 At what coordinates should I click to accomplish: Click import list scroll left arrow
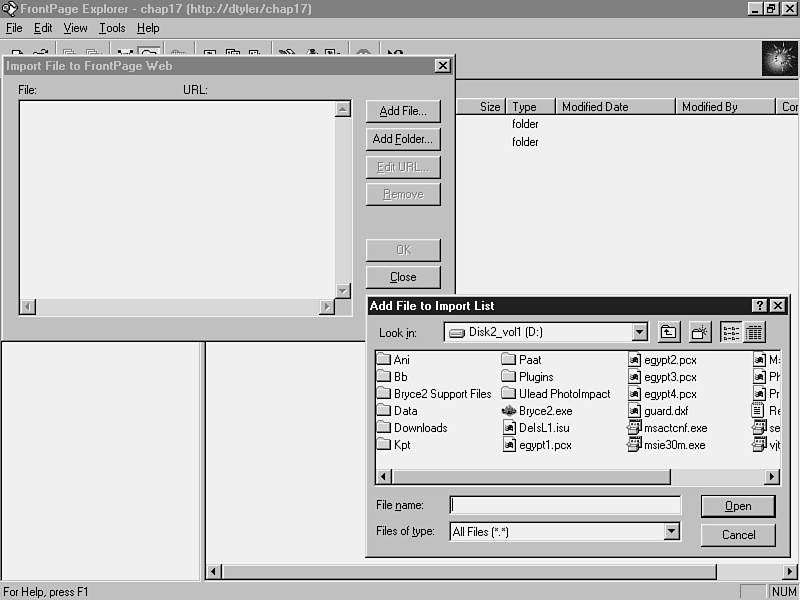click(28, 307)
